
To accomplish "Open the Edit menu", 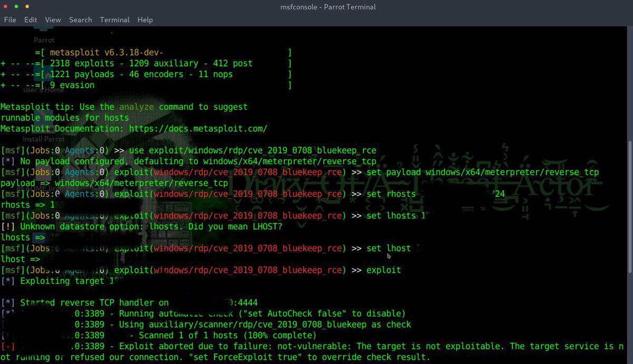I will tap(31, 20).
